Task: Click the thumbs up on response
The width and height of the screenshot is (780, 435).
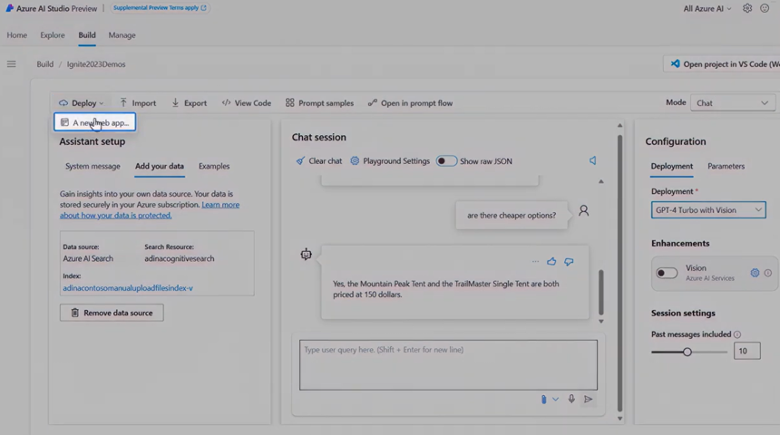Action: click(x=552, y=261)
